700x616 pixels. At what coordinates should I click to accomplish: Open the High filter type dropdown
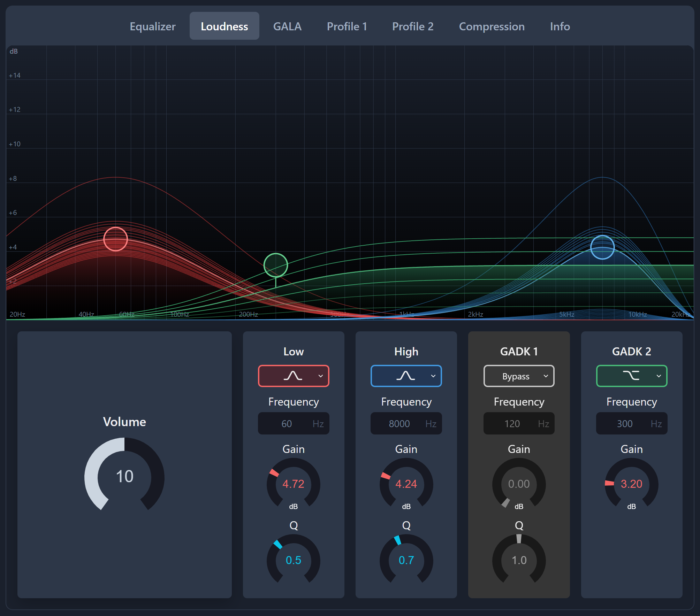(x=433, y=376)
